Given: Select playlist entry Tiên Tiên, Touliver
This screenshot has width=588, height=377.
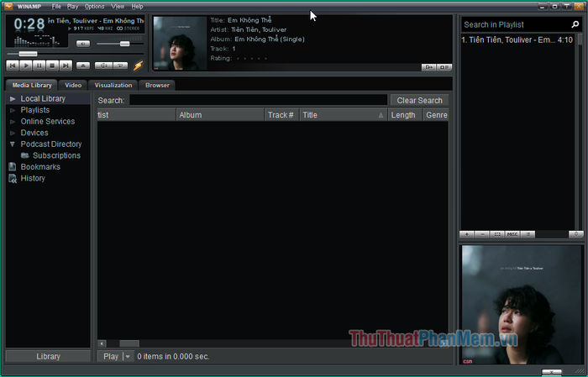Looking at the screenshot, I should (x=517, y=39).
